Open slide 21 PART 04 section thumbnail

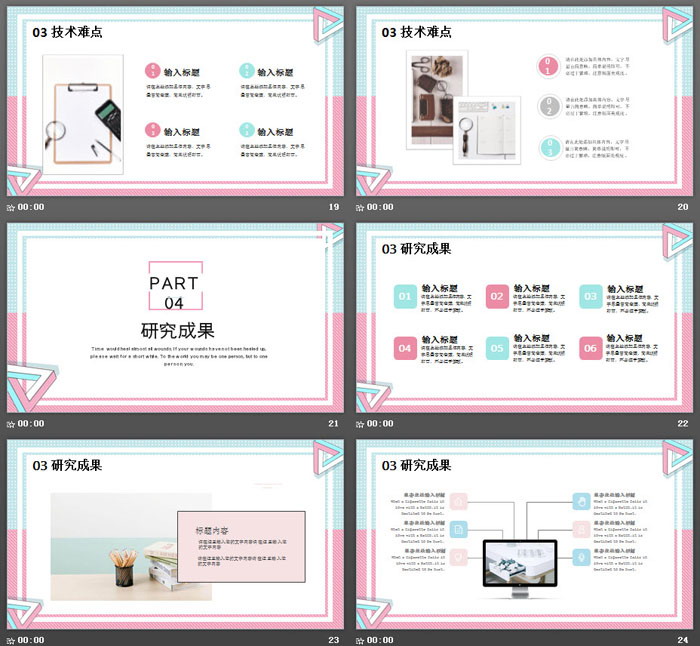pyautogui.click(x=175, y=317)
